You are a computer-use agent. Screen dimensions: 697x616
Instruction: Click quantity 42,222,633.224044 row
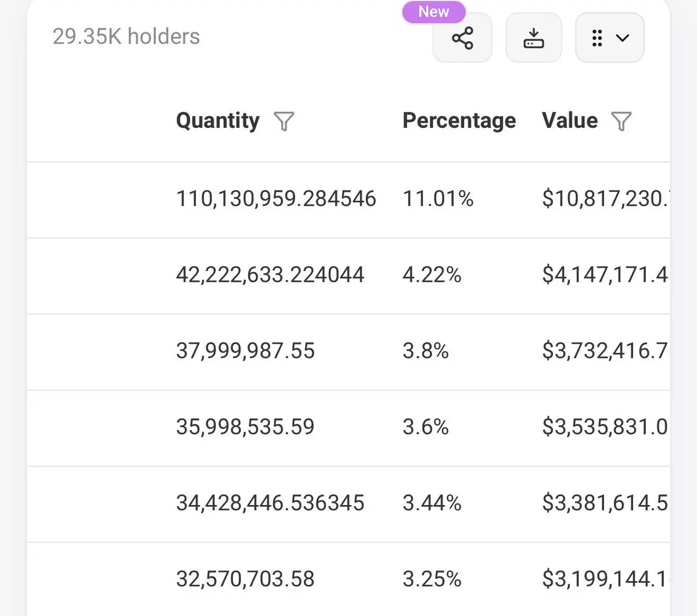pyautogui.click(x=270, y=275)
